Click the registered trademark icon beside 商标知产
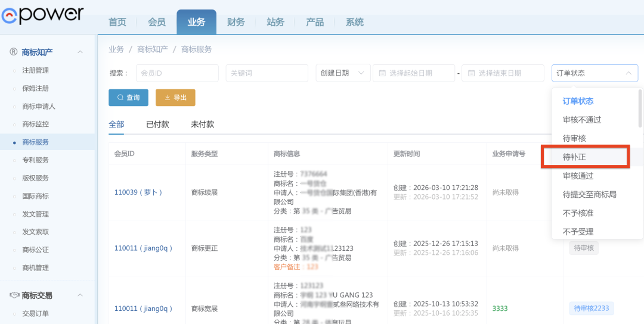This screenshot has height=324, width=644. point(13,52)
